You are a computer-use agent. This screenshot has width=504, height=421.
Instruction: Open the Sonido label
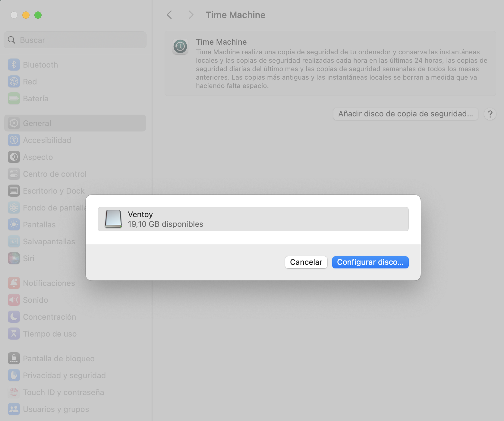[x=36, y=300]
